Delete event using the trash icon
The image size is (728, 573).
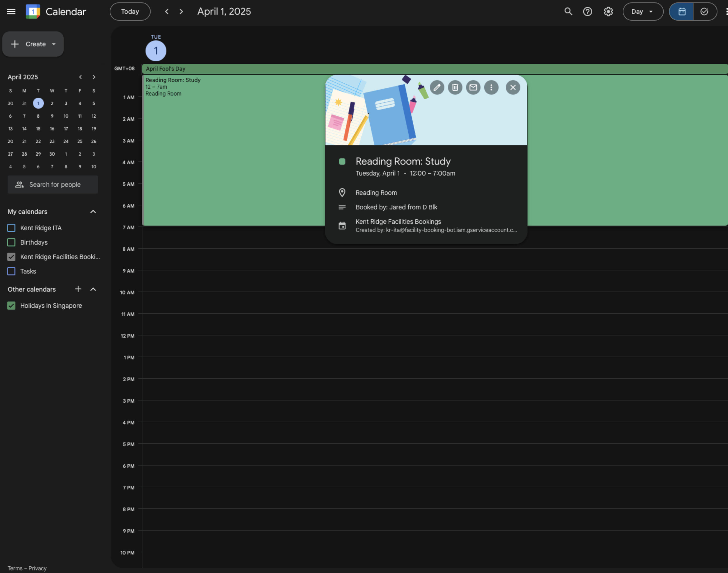(455, 88)
